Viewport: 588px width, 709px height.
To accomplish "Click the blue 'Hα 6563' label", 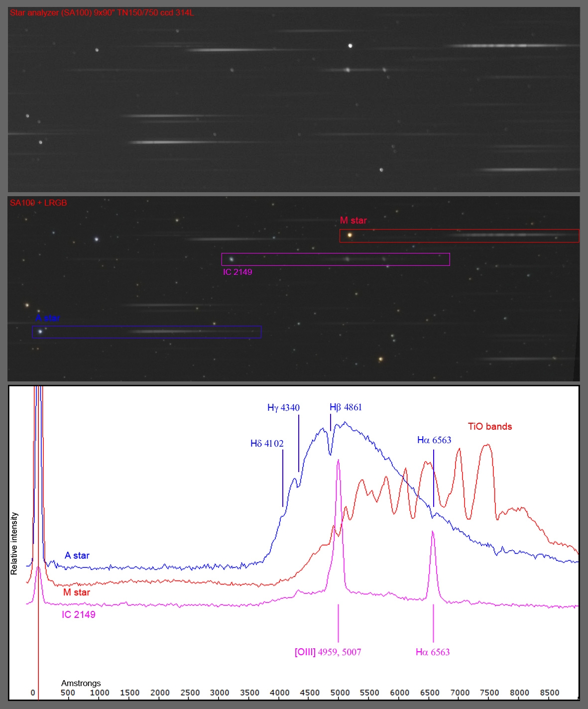I will 434,440.
